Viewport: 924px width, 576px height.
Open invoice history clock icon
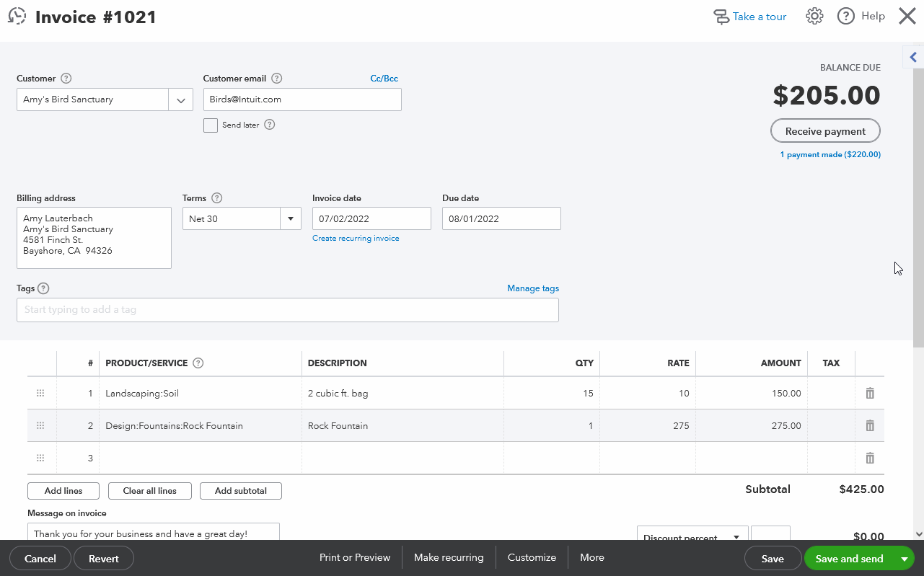point(17,17)
